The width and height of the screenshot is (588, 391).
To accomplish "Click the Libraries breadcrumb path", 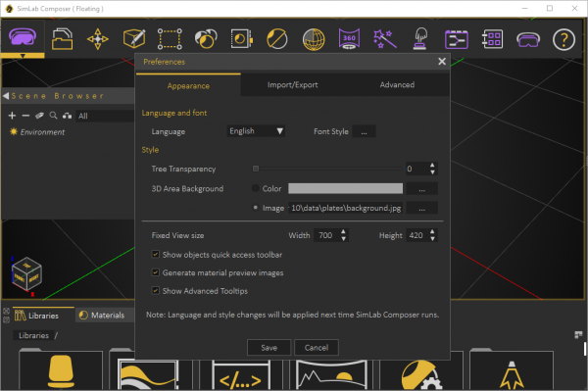I will [x=33, y=335].
